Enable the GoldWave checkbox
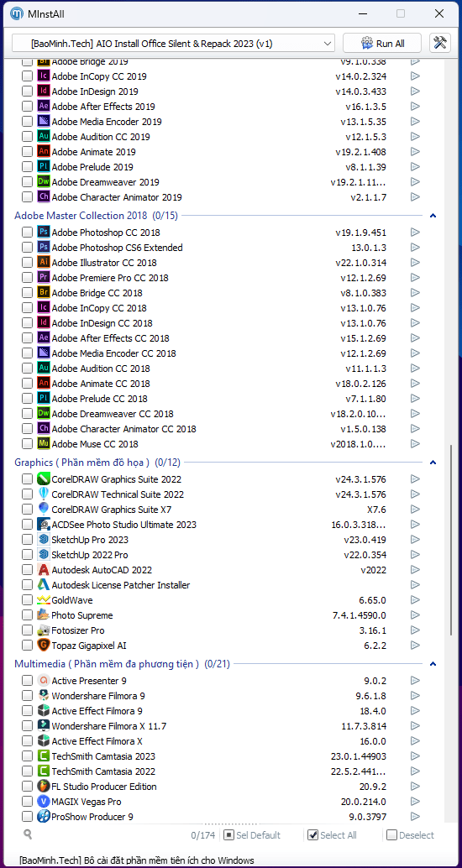 pyautogui.click(x=27, y=600)
